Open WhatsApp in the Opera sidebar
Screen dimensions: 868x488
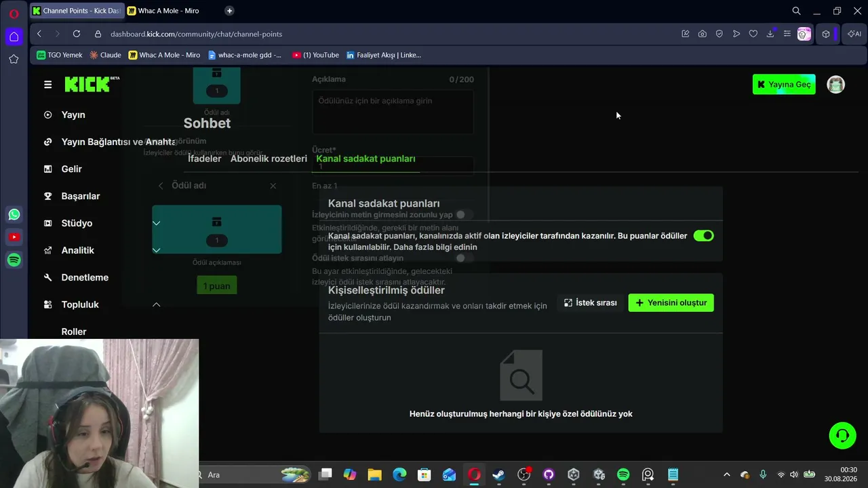14,215
